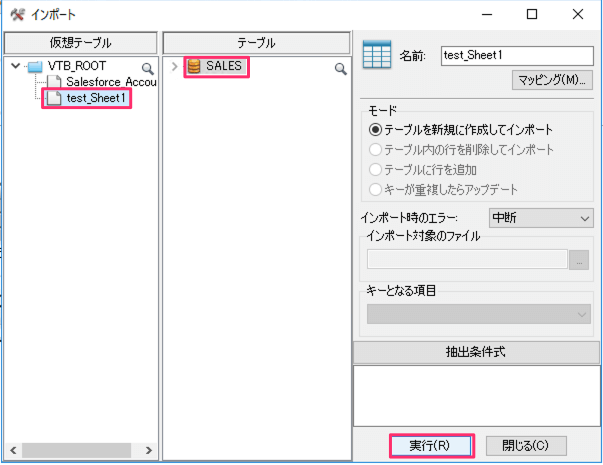Click the search magnifier in virtual table panel

click(x=148, y=68)
